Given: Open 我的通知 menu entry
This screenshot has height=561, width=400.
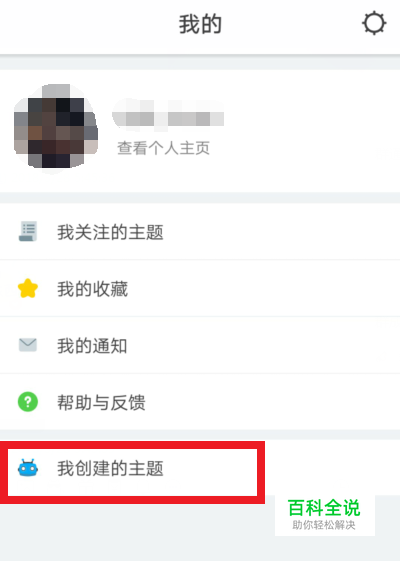Looking at the screenshot, I should coord(200,345).
